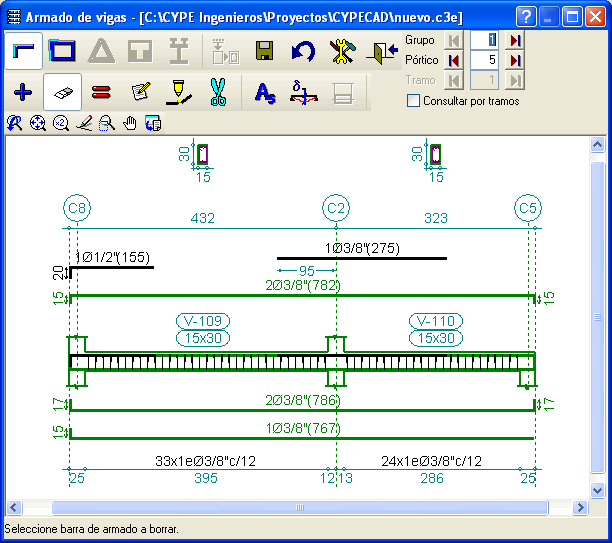The width and height of the screenshot is (612, 543).
Task: Click stirrups label 33x1eØ3/8"c/12
Action: [205, 461]
